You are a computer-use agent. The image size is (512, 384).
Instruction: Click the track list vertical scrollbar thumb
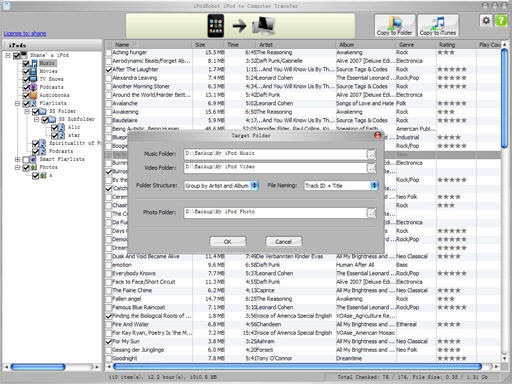504,99
